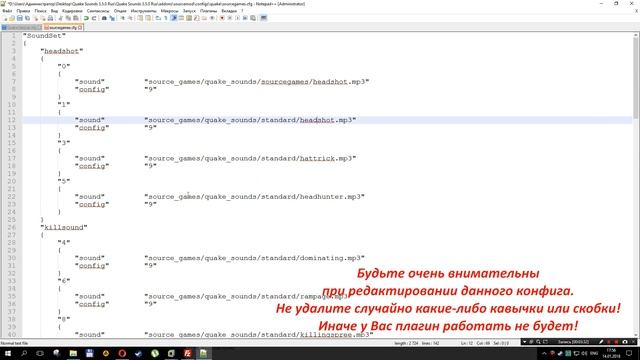640x360 pixels.
Task: Open the Вид menu
Action: [x=54, y=11]
